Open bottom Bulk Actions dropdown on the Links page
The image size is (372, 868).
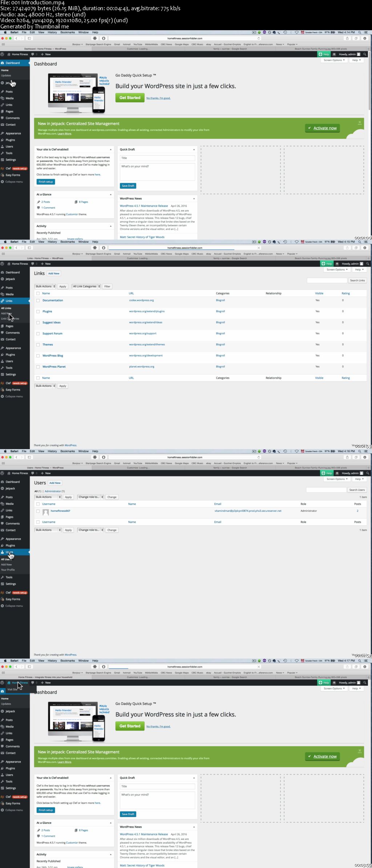pyautogui.click(x=45, y=386)
